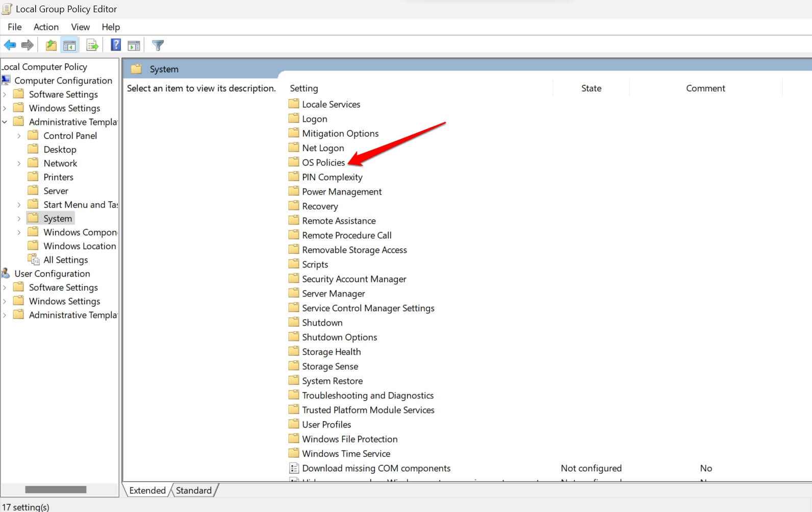Viewport: 812px width, 512px height.
Task: Sort by the State column header
Action: 591,88
